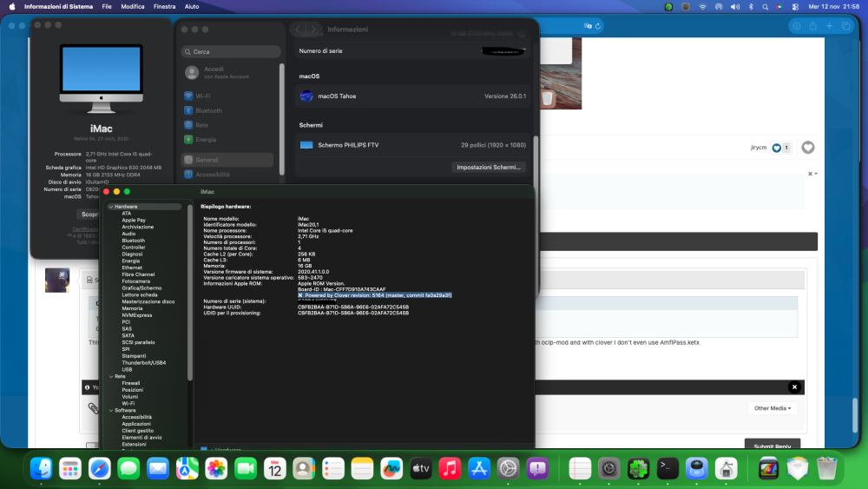This screenshot has height=489, width=868.
Task: Open Calendar icon showing 12
Action: tap(274, 468)
